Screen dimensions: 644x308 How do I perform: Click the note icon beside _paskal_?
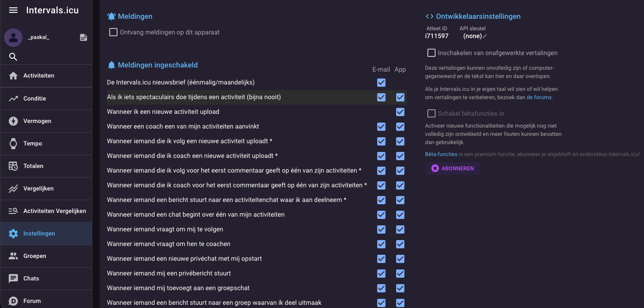click(84, 38)
